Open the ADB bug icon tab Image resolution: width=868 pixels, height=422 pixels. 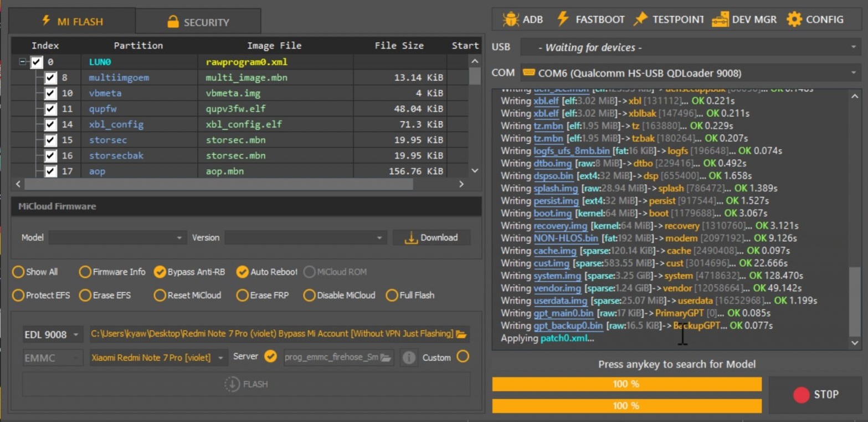coord(510,19)
